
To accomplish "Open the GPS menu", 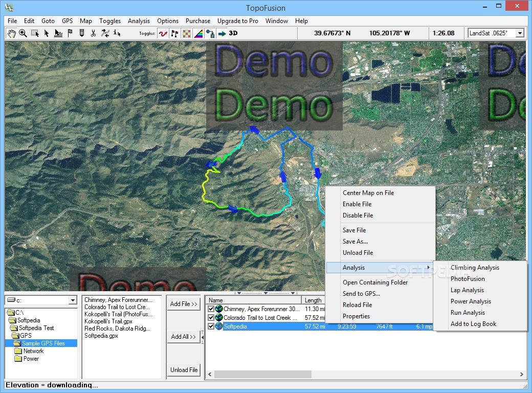I will click(67, 20).
